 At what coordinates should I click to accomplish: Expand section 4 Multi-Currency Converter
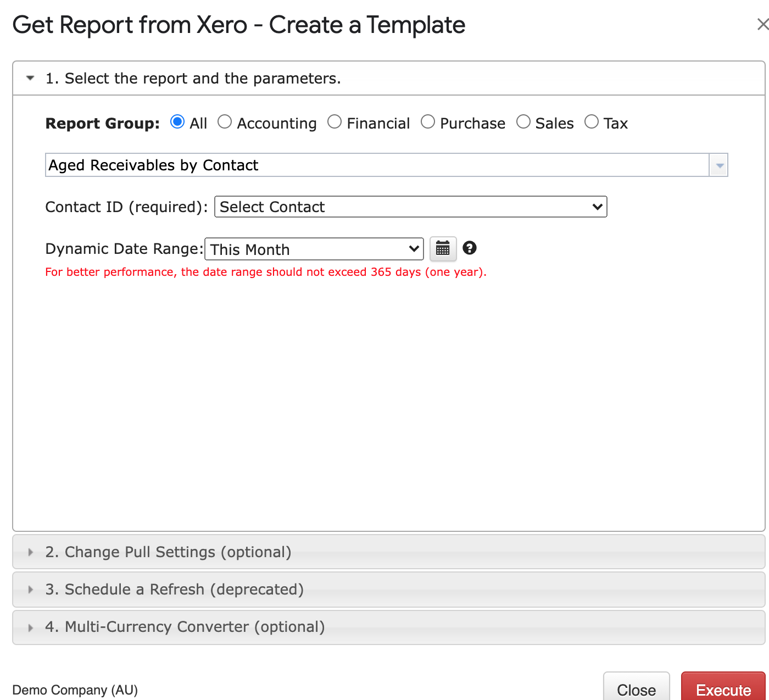[389, 627]
